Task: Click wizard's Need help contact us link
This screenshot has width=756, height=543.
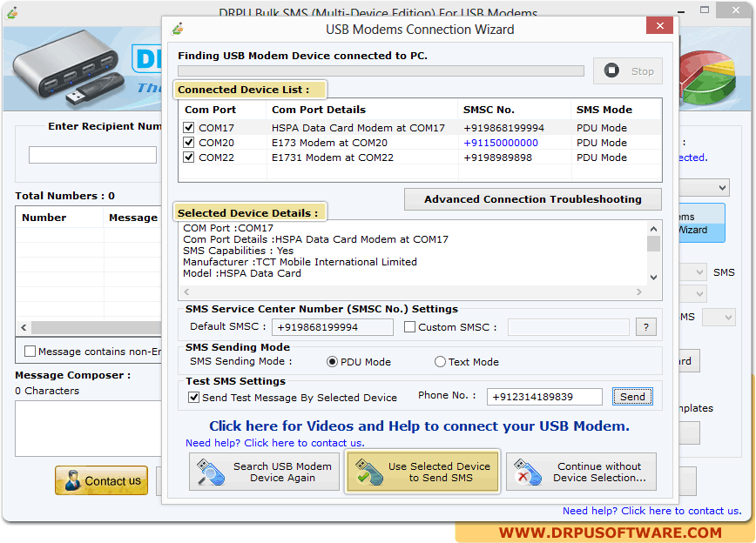Action: pyautogui.click(x=275, y=443)
